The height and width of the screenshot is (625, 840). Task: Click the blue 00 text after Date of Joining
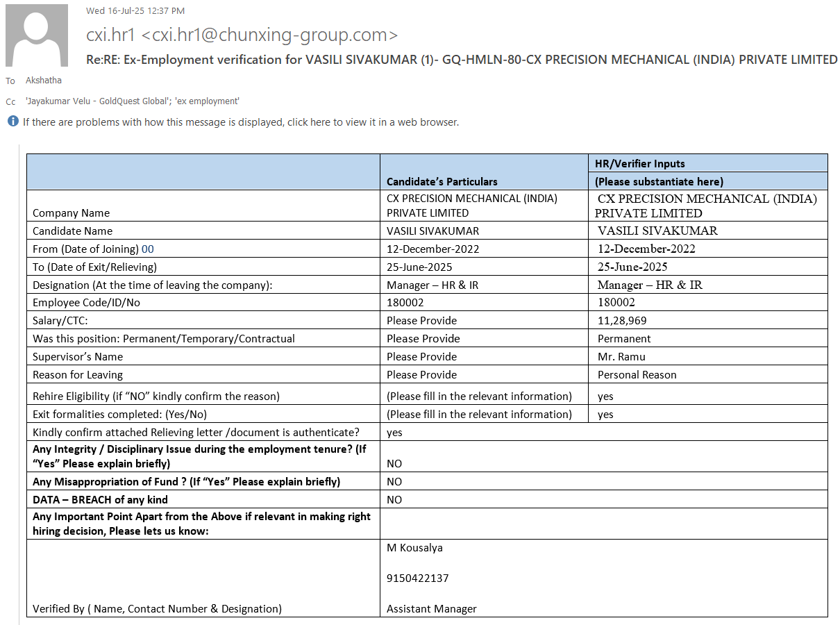click(x=147, y=249)
